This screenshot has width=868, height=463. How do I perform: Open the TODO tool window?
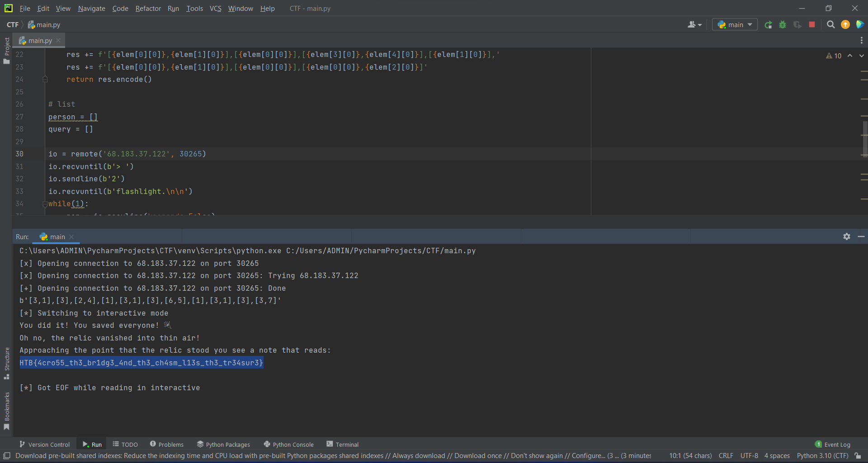coord(125,444)
